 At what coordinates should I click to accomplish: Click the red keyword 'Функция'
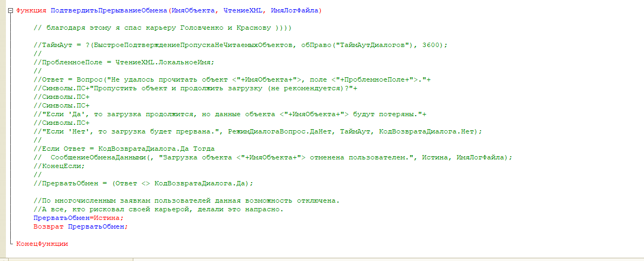coord(31,11)
